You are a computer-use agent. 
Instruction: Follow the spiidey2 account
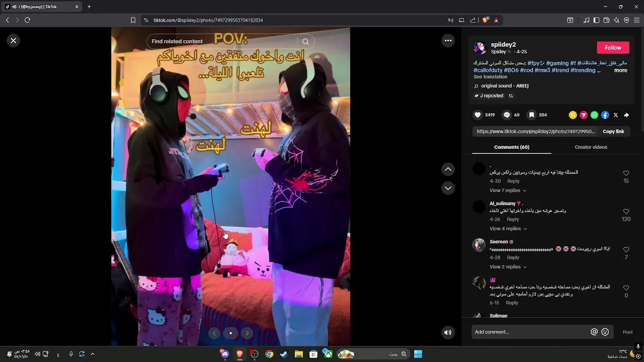613,48
